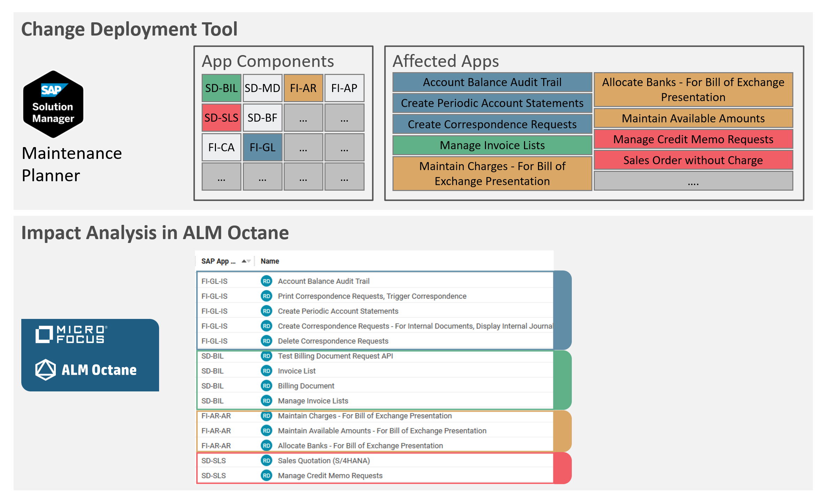Click the SAP Solution Manager hexagon logo

(x=53, y=104)
